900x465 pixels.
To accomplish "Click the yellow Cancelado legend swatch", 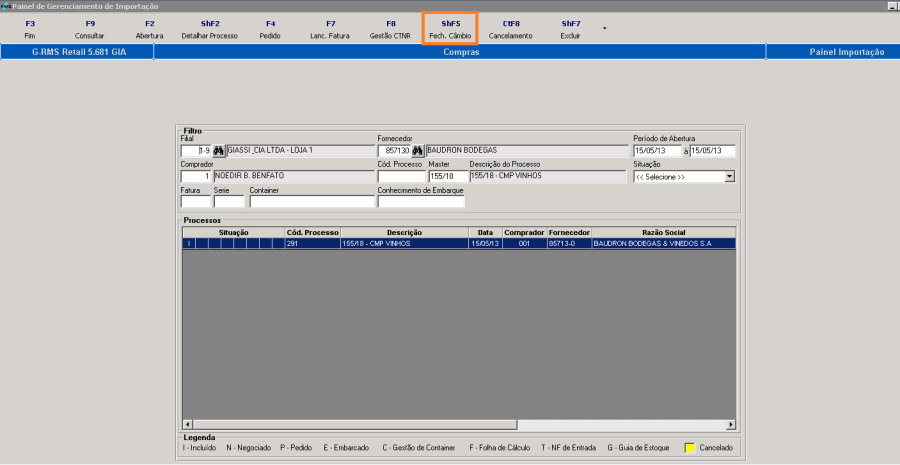I will coord(690,448).
